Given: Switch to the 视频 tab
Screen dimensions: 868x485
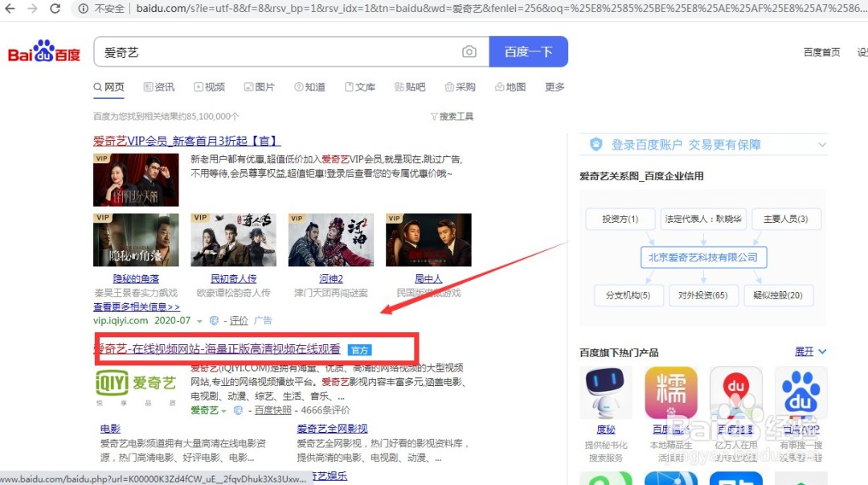Looking at the screenshot, I should [209, 87].
